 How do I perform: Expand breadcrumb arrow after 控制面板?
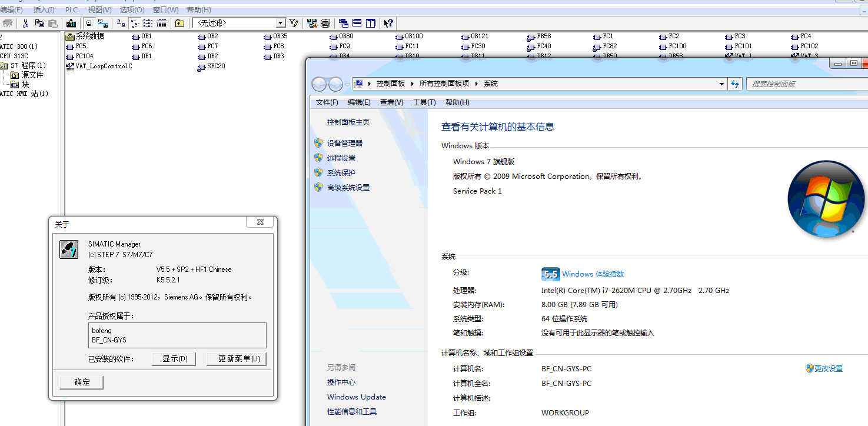pyautogui.click(x=413, y=84)
